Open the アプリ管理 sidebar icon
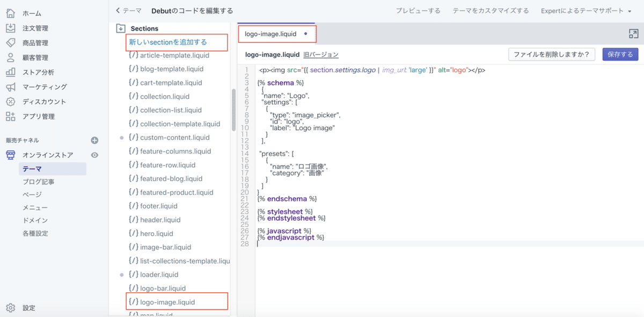644x317 pixels. (11, 116)
